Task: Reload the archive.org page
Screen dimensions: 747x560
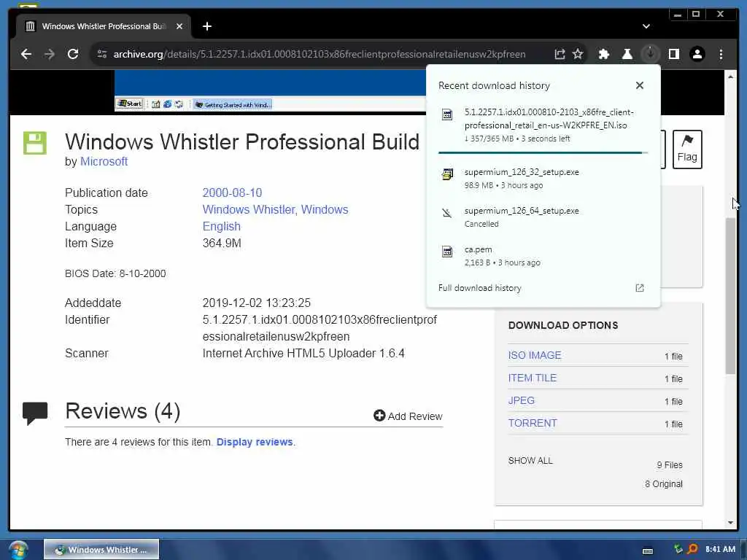Action: coord(73,54)
